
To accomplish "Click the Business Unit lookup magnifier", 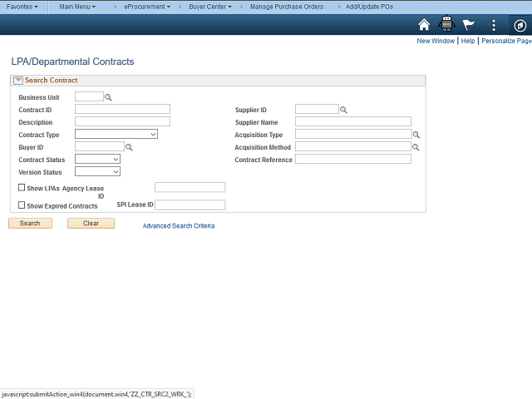I will [x=108, y=97].
